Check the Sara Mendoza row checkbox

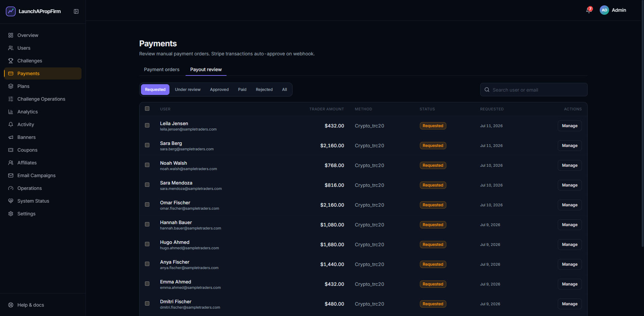click(147, 185)
